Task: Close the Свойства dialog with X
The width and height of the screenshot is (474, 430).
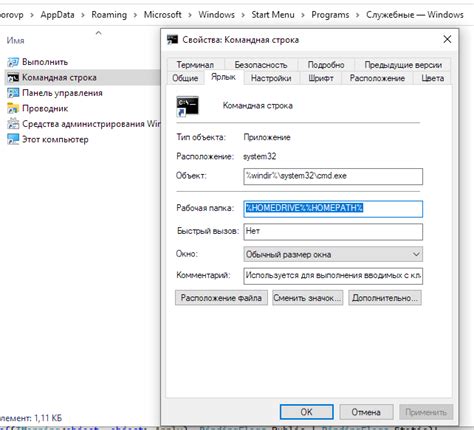Action: tap(447, 39)
